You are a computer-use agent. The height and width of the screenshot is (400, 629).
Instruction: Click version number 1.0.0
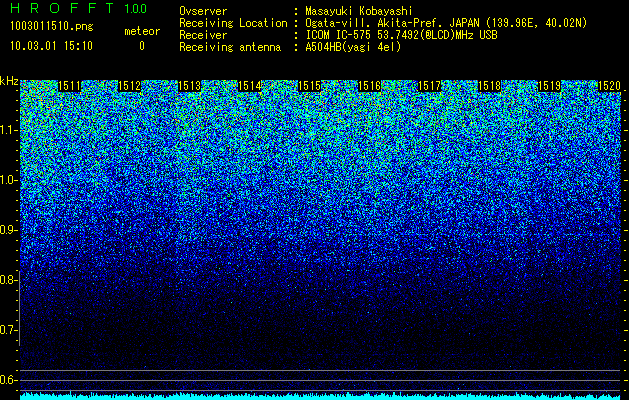(x=136, y=8)
